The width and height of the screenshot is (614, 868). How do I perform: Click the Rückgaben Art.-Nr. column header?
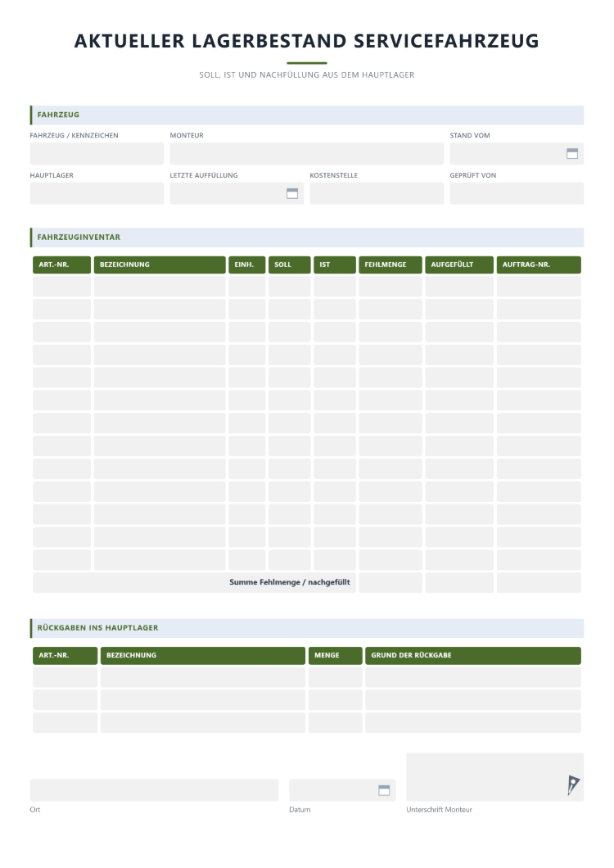coord(65,655)
